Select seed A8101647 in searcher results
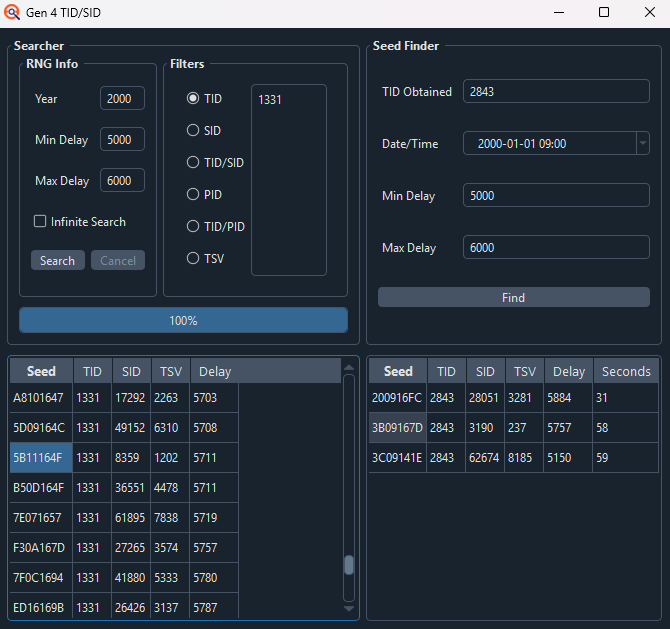Screen dimensions: 670x629 [x=41, y=398]
